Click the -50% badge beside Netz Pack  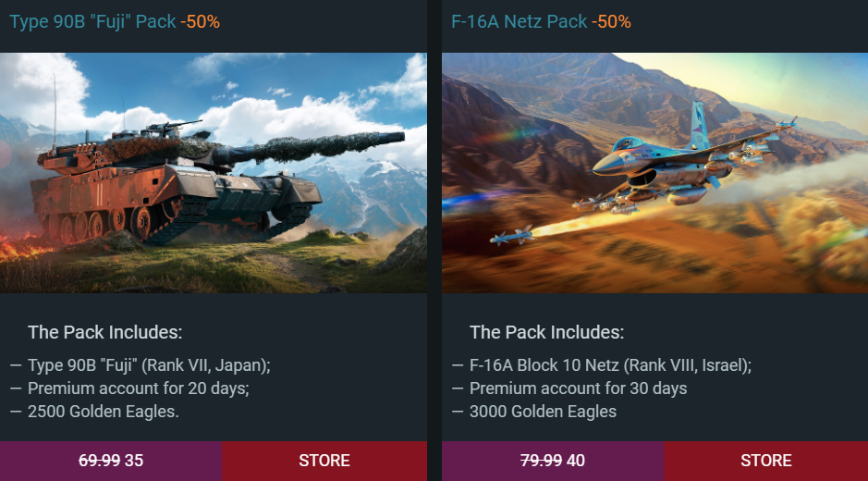[611, 21]
